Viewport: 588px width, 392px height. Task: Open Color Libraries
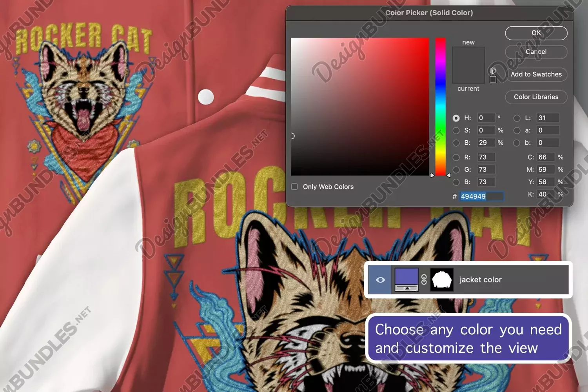(x=536, y=97)
